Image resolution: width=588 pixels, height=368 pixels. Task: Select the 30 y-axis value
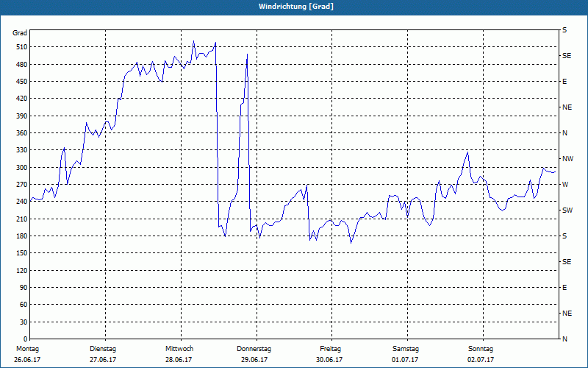click(x=24, y=322)
